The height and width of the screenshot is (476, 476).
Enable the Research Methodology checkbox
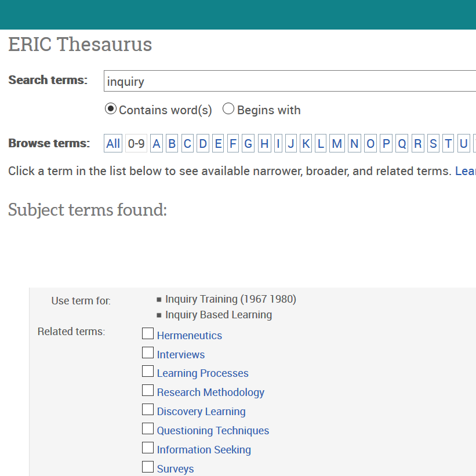point(148,391)
